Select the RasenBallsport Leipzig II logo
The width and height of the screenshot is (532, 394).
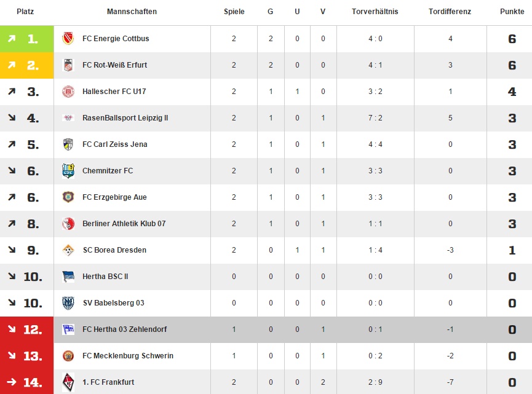point(68,117)
